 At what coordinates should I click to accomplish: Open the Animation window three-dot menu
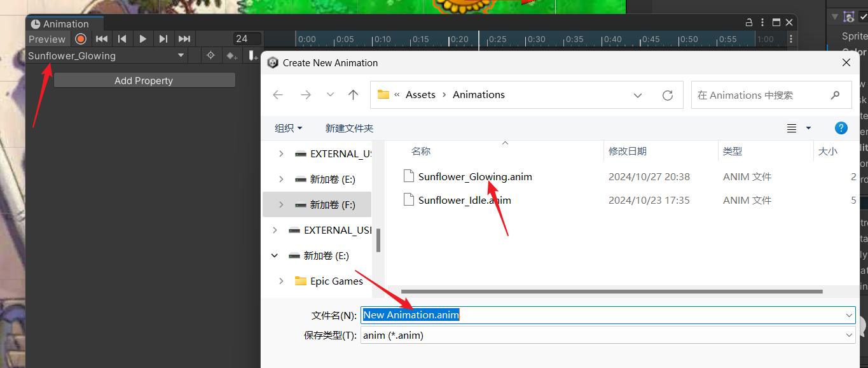762,22
